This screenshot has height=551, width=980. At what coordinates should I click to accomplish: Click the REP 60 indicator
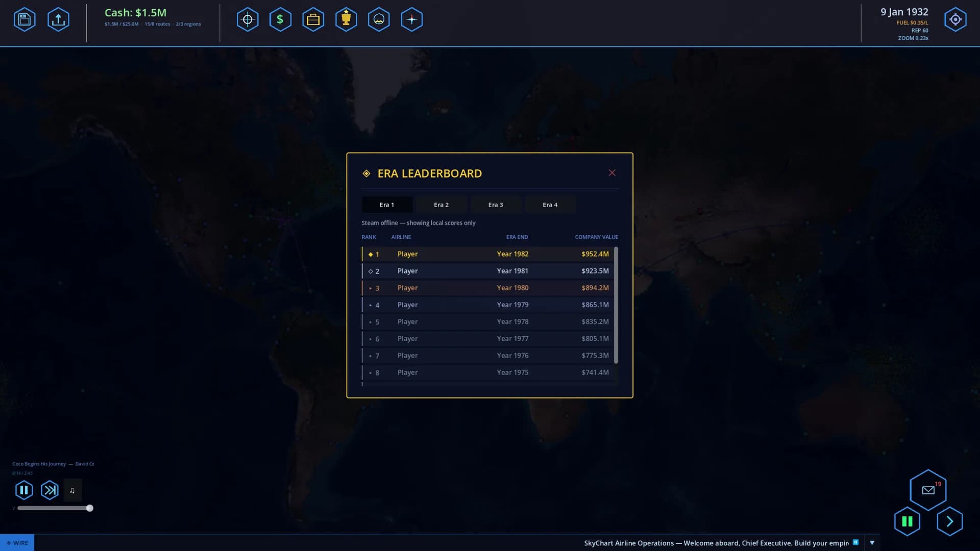[920, 31]
